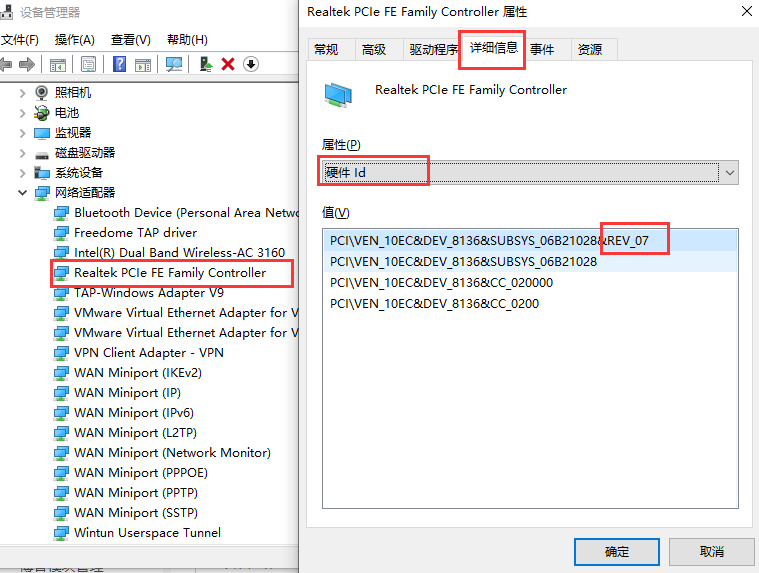This screenshot has width=759, height=573.
Task: Click the network controller icon in the dialog
Action: coord(338,95)
